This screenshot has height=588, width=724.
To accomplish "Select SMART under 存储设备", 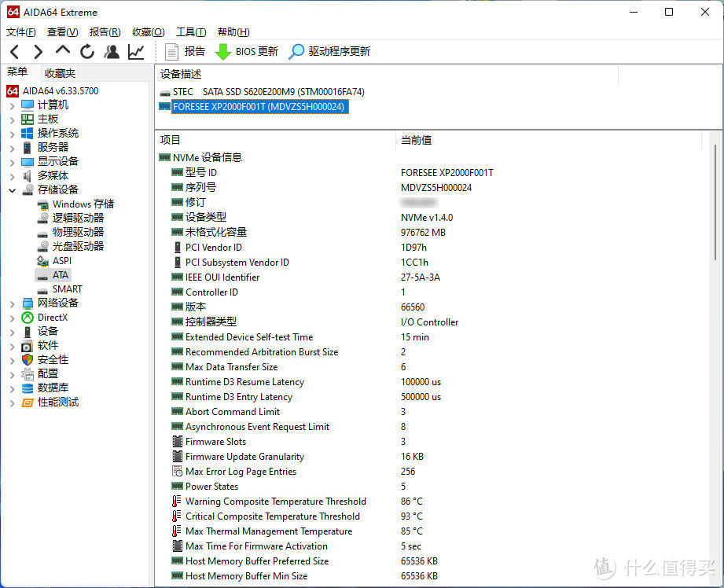I will pyautogui.click(x=66, y=288).
